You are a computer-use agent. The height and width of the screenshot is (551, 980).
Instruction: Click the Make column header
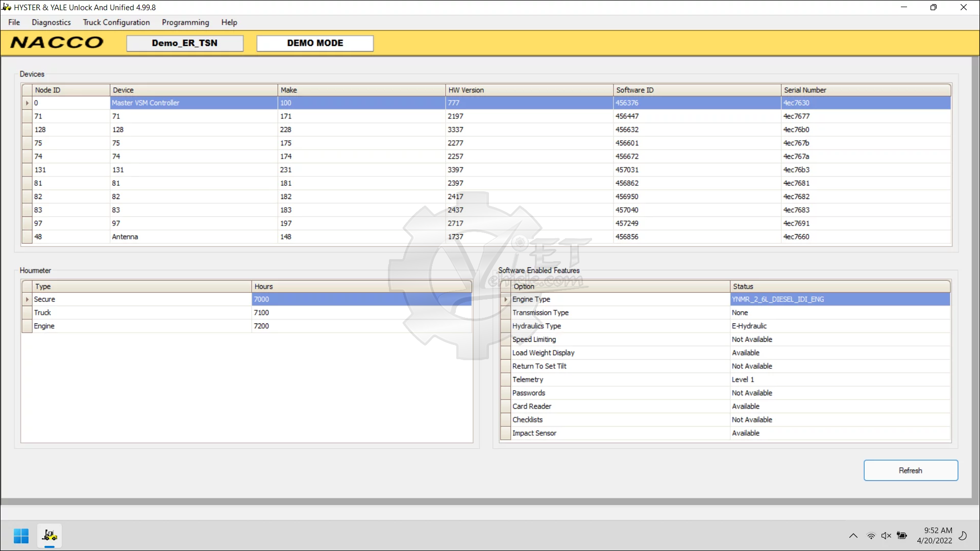pyautogui.click(x=361, y=90)
